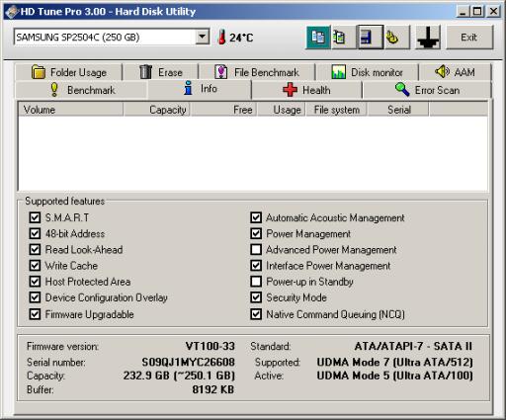Click the HD Tune title bar icon
Image resolution: width=506 pixels, height=420 pixels.
[12, 12]
